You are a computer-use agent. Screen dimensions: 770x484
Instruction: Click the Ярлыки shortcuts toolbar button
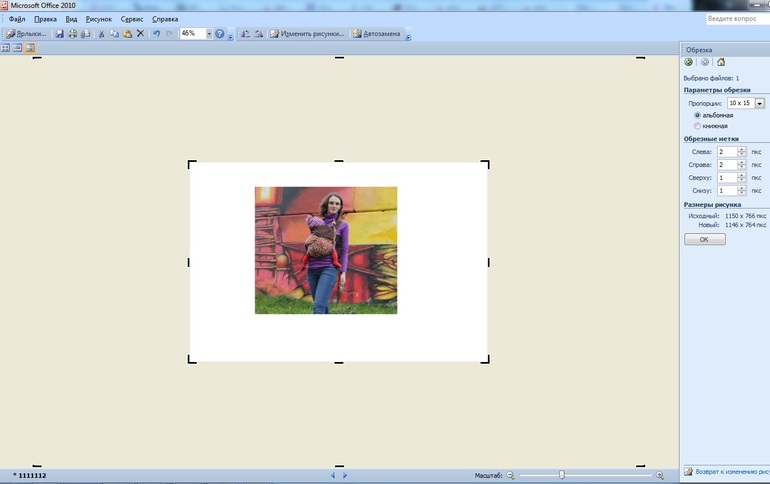(x=26, y=34)
